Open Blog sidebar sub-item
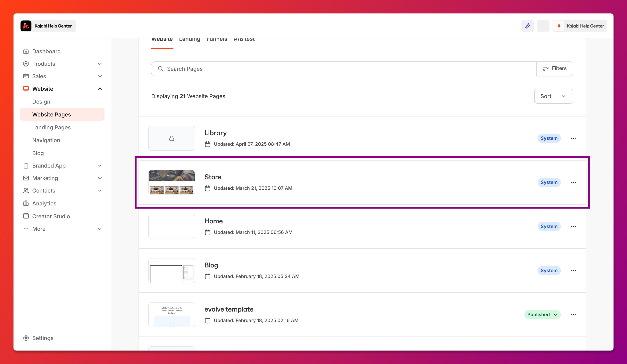This screenshot has height=364, width=627. click(38, 153)
